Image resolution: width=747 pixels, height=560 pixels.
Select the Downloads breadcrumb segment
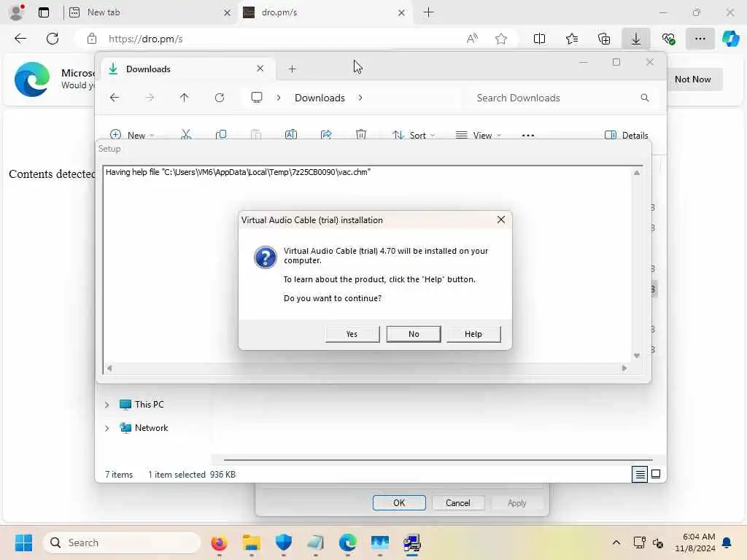click(x=320, y=98)
